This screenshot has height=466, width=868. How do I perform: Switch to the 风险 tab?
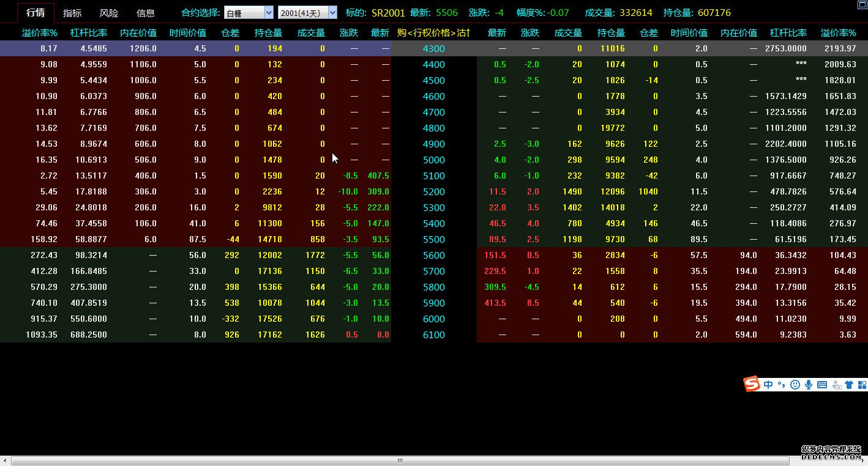click(109, 13)
